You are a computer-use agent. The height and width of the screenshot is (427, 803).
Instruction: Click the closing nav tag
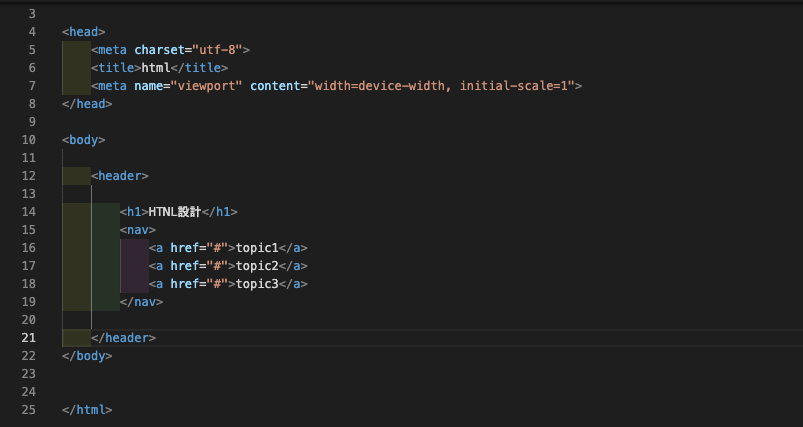[141, 302]
